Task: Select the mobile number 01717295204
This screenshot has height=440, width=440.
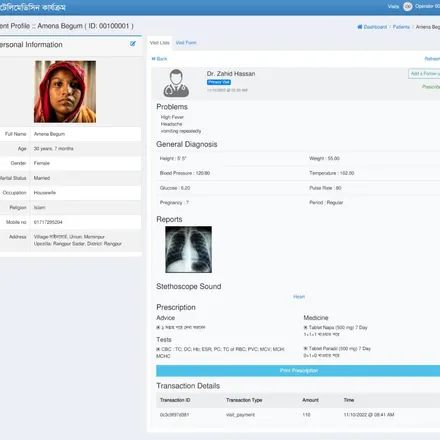Action: click(48, 222)
